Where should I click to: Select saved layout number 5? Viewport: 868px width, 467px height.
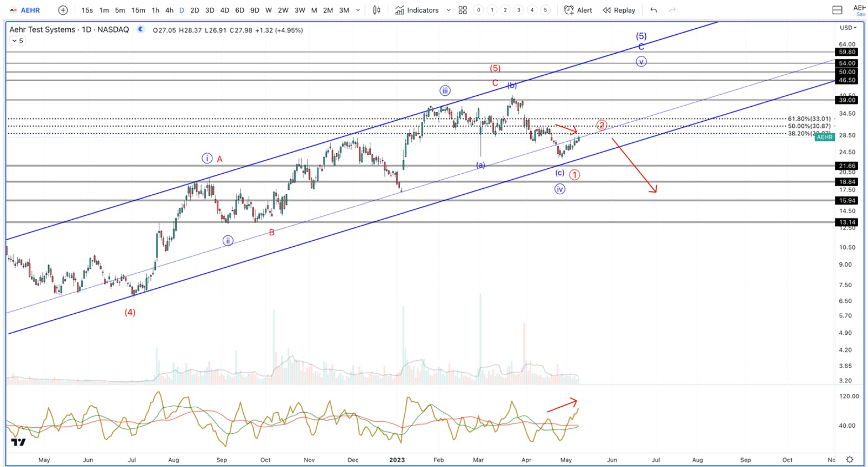coord(545,10)
